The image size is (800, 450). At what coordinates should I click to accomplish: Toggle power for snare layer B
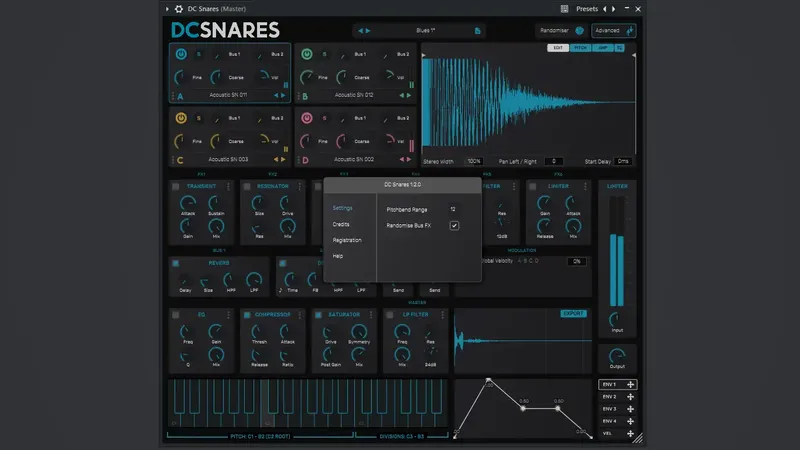pos(306,54)
